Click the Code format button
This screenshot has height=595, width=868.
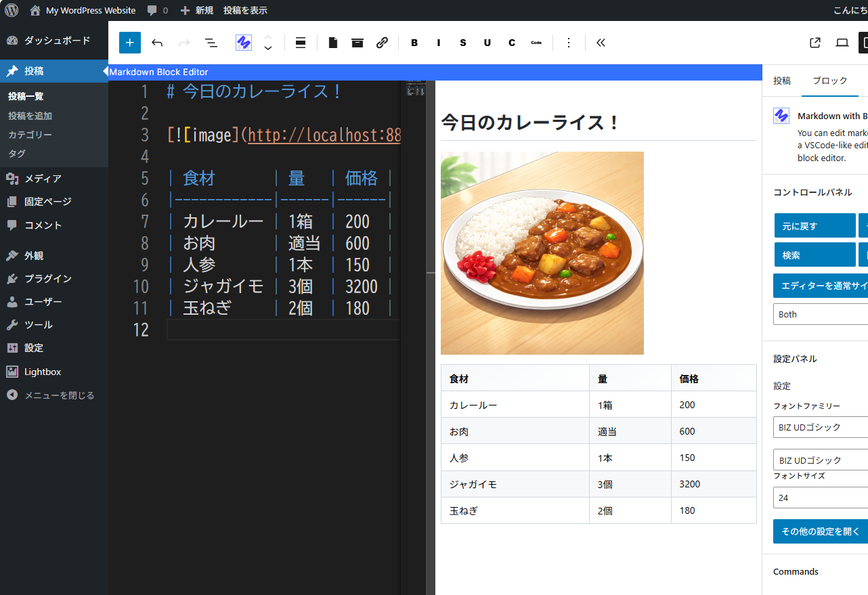click(x=536, y=43)
